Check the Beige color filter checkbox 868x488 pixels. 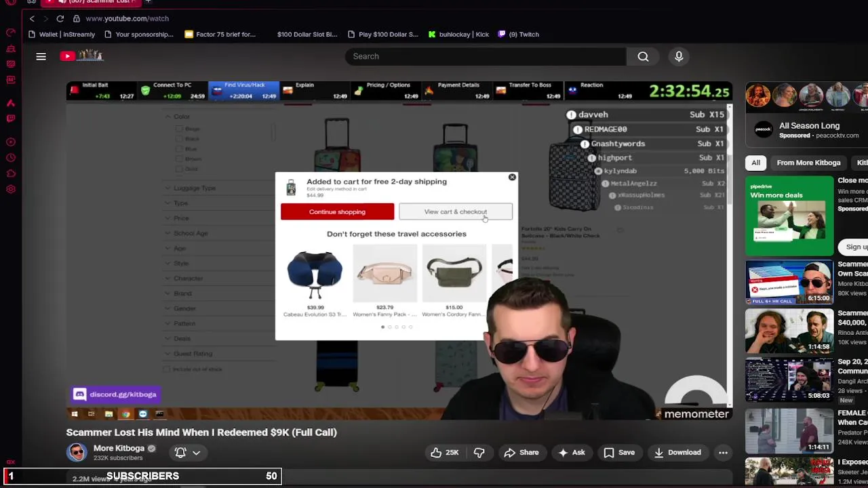179,129
